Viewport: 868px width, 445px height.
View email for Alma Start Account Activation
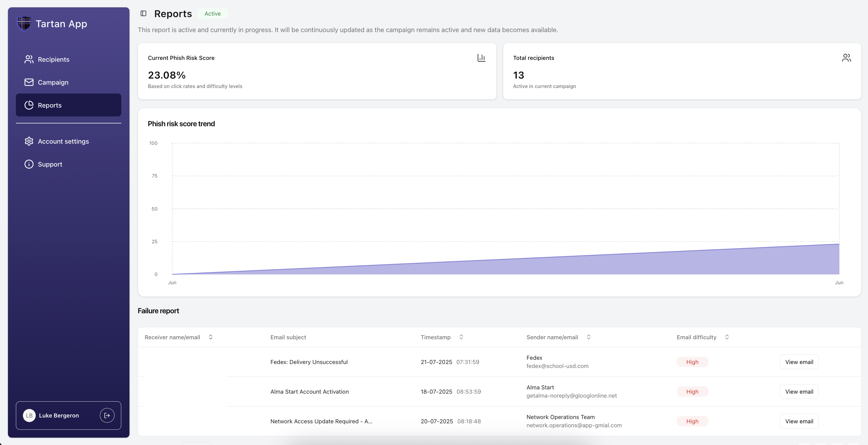tap(799, 392)
